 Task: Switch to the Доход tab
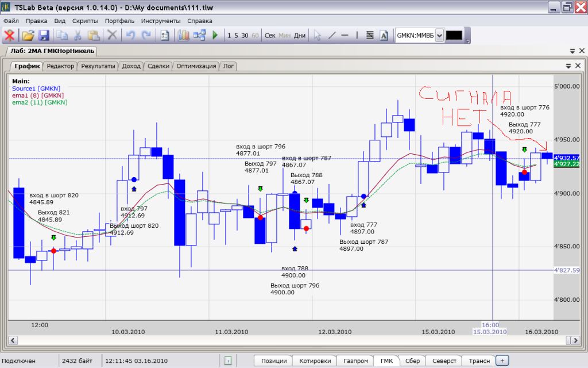131,66
